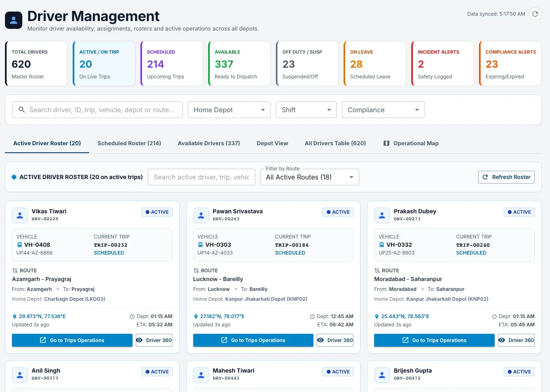Click Brijesh Gupta's avatar icon
The image size is (550, 392).
382,375
